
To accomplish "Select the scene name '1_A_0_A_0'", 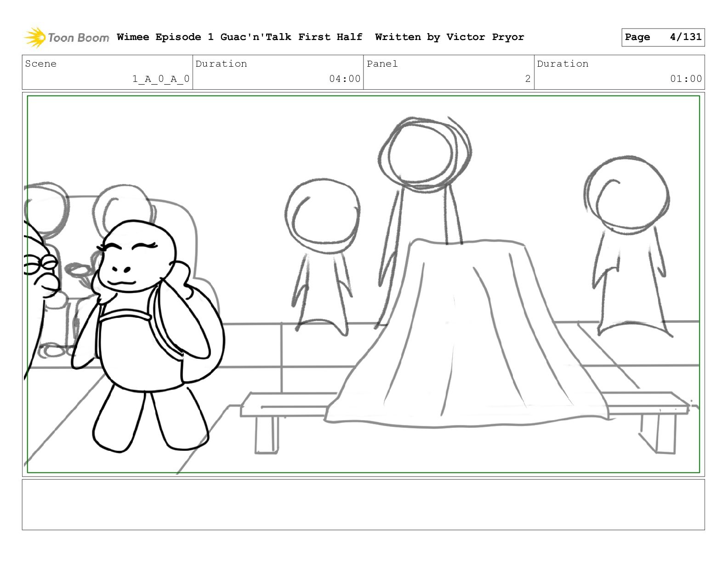I will 161,79.
